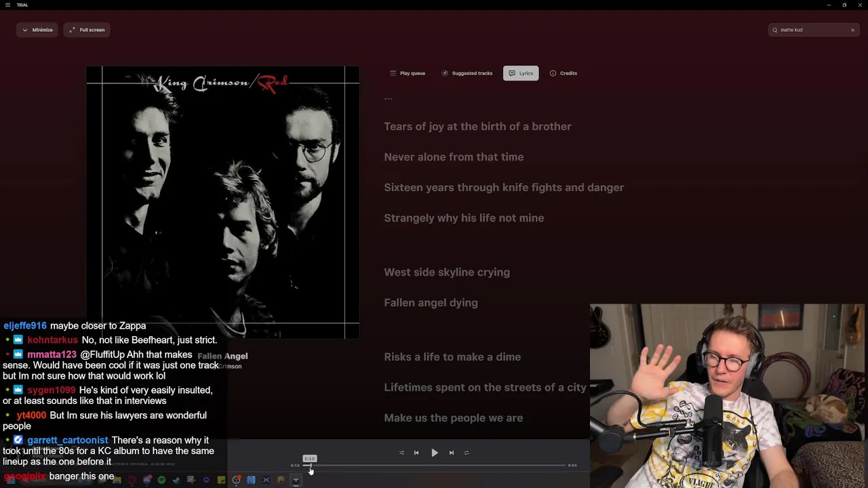
Task: Click the track progress bar midpoint
Action: pos(434,466)
